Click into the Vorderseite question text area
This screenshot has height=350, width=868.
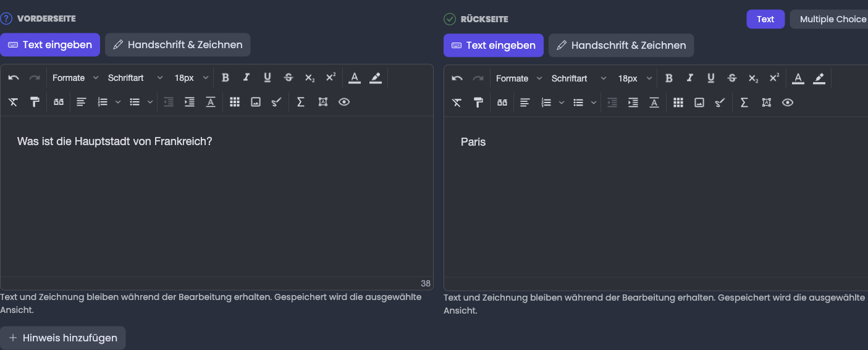coord(216,196)
